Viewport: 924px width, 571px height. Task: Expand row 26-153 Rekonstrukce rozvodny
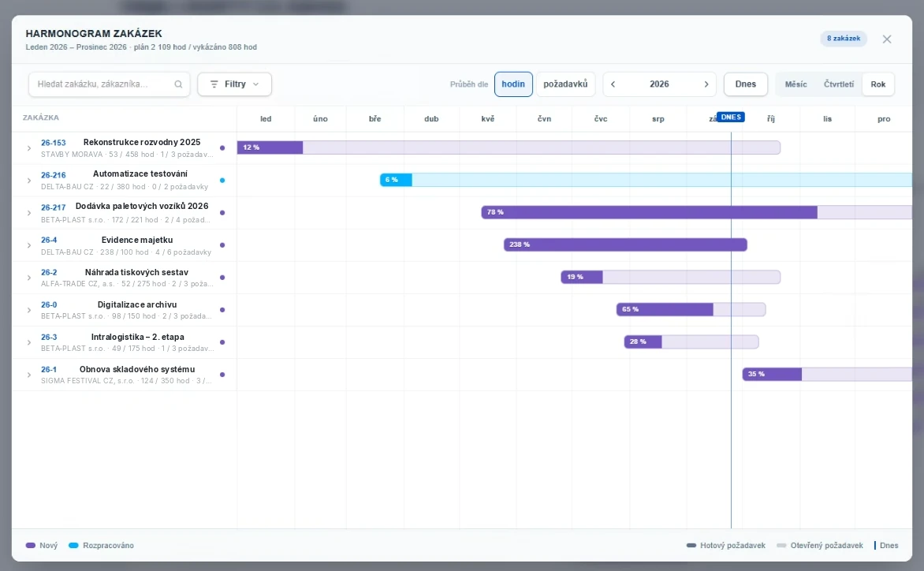[29, 148]
